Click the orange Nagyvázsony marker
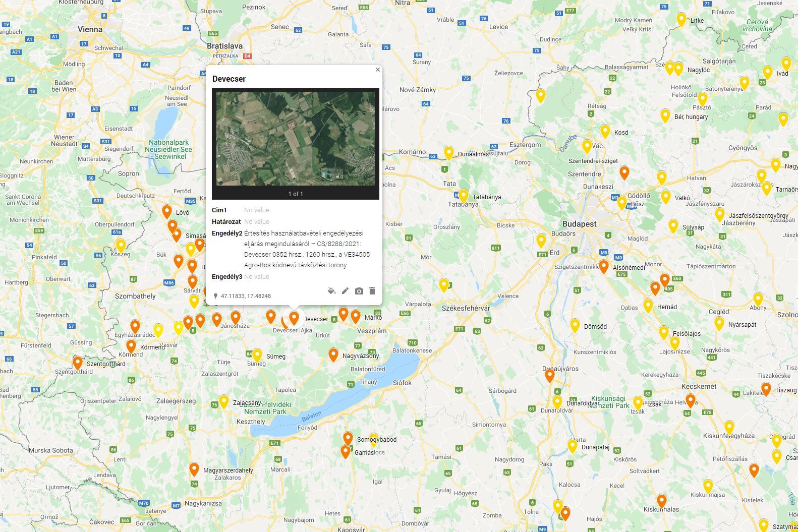 [x=333, y=355]
